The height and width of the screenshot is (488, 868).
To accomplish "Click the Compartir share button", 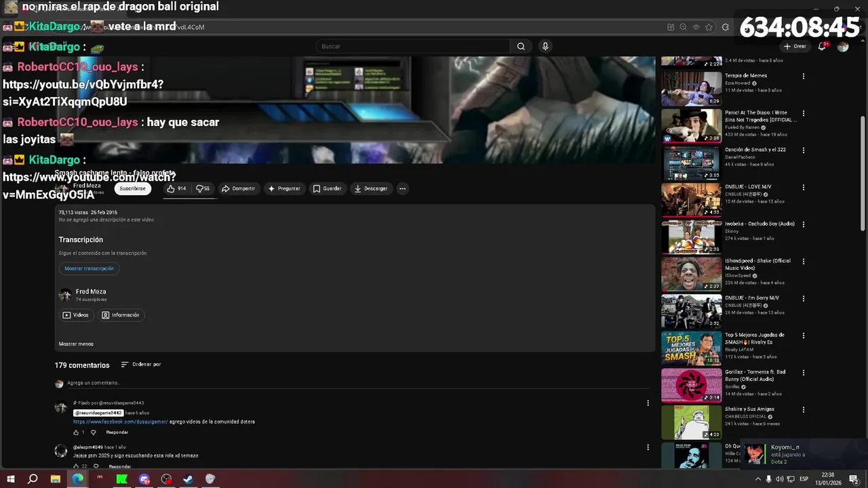I will 238,188.
